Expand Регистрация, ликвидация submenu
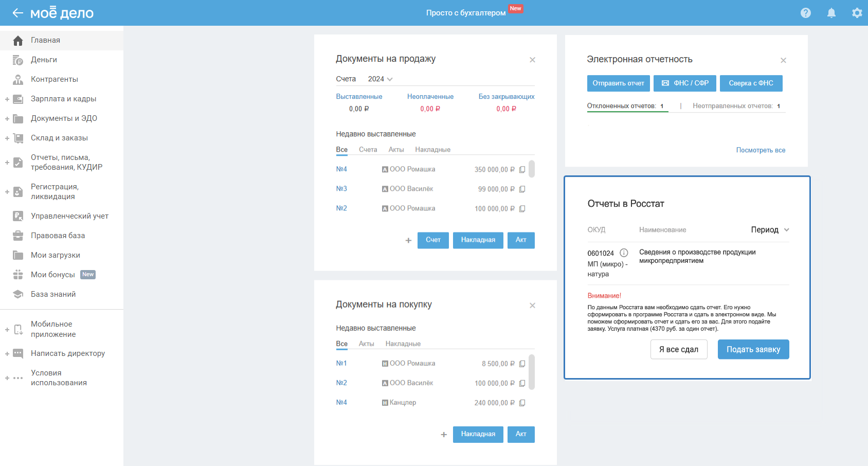The height and width of the screenshot is (466, 868). (7, 192)
